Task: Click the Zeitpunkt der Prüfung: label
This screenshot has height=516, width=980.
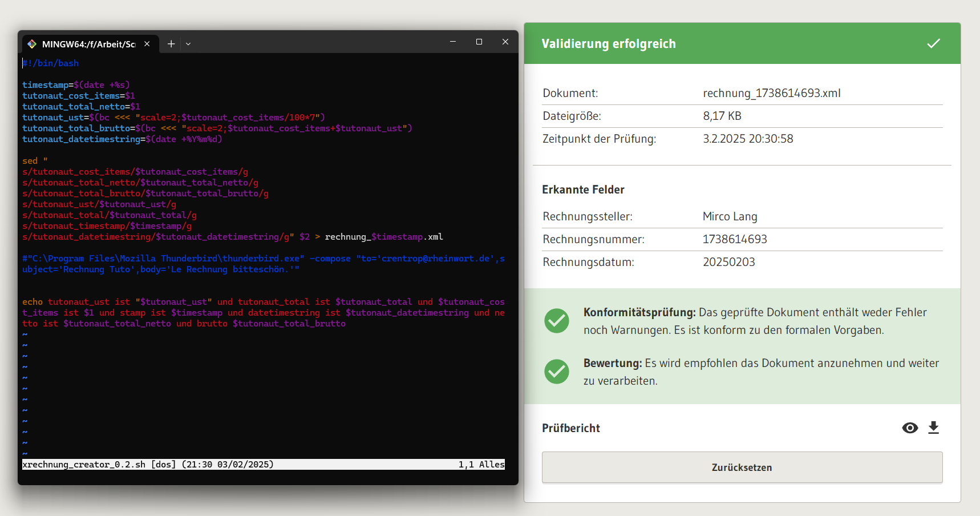Action: point(600,139)
